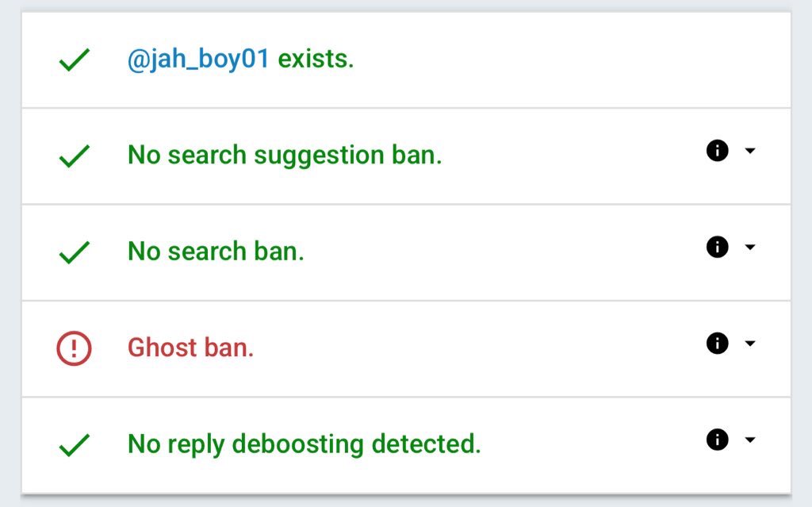812x507 pixels.
Task: Click green checkmark for No search suggestion ban
Action: (x=75, y=156)
